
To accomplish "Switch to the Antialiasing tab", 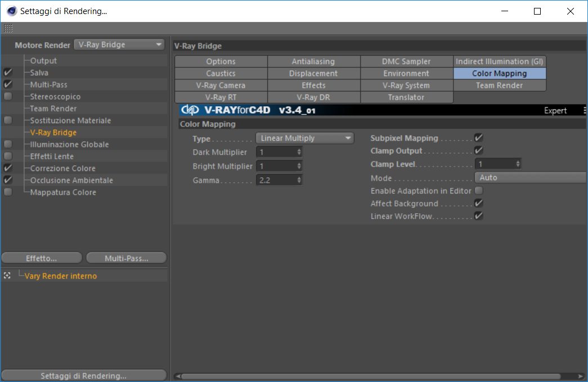I will pyautogui.click(x=313, y=61).
